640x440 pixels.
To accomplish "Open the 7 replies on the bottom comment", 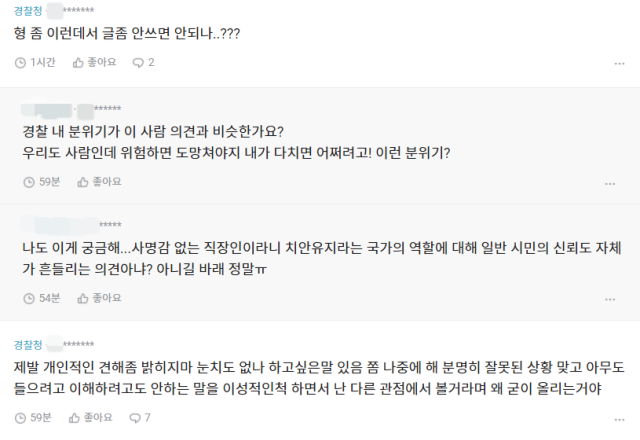I will tap(140, 418).
